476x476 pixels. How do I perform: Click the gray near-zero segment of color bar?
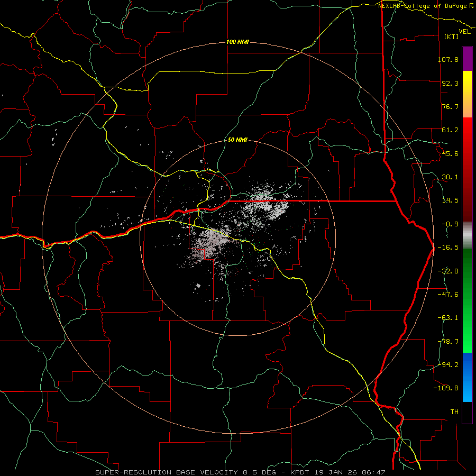[467, 235]
